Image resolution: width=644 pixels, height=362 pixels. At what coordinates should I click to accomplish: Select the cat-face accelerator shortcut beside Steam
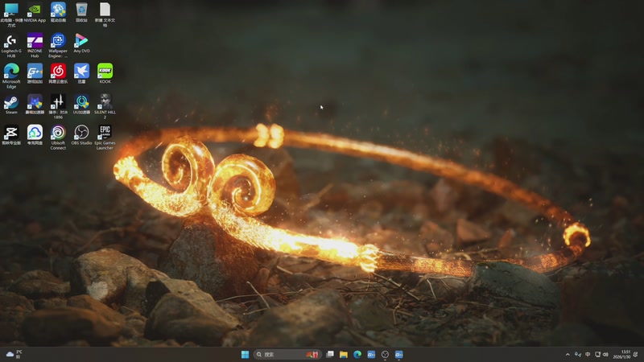click(x=35, y=105)
